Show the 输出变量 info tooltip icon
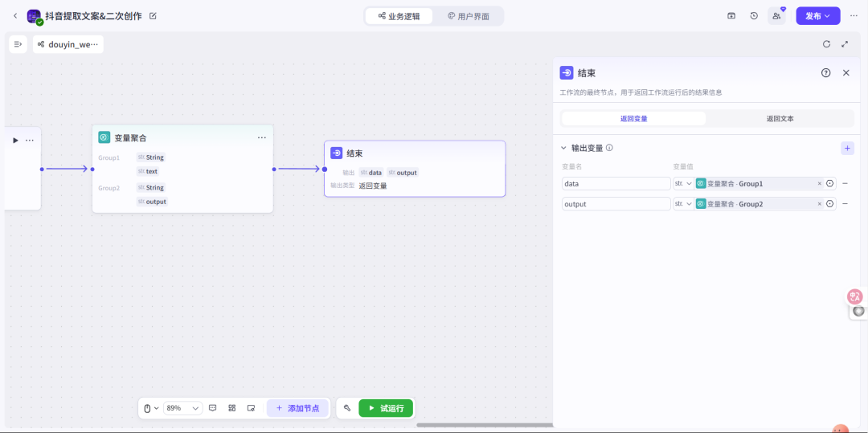The width and height of the screenshot is (868, 433). 609,148
